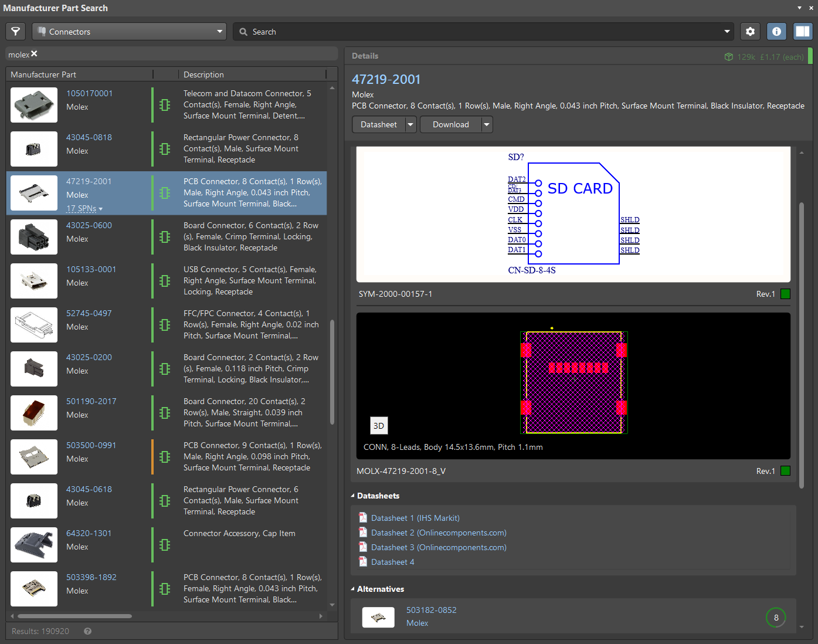
Task: Toggle the info details button
Action: click(776, 32)
